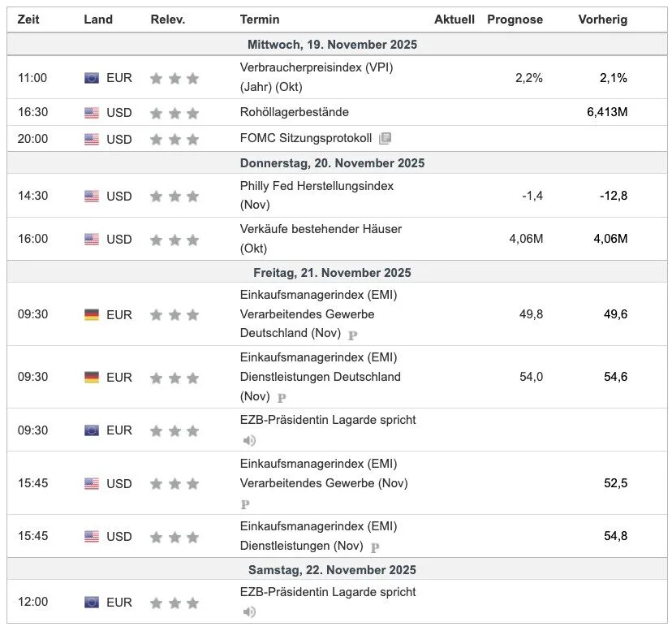The image size is (672, 631).
Task: Click the Prognose column header
Action: pos(515,19)
